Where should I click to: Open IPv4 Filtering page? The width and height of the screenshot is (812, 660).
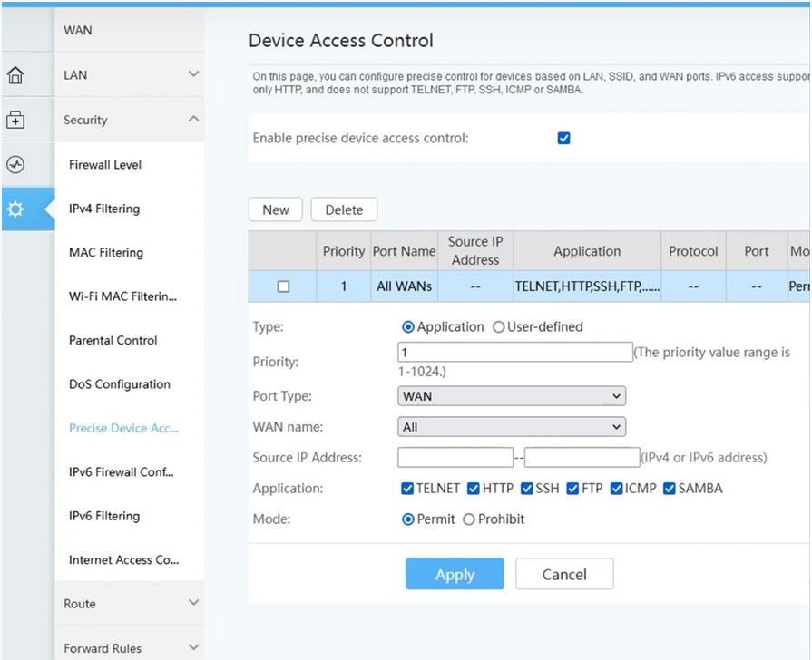[x=104, y=209]
